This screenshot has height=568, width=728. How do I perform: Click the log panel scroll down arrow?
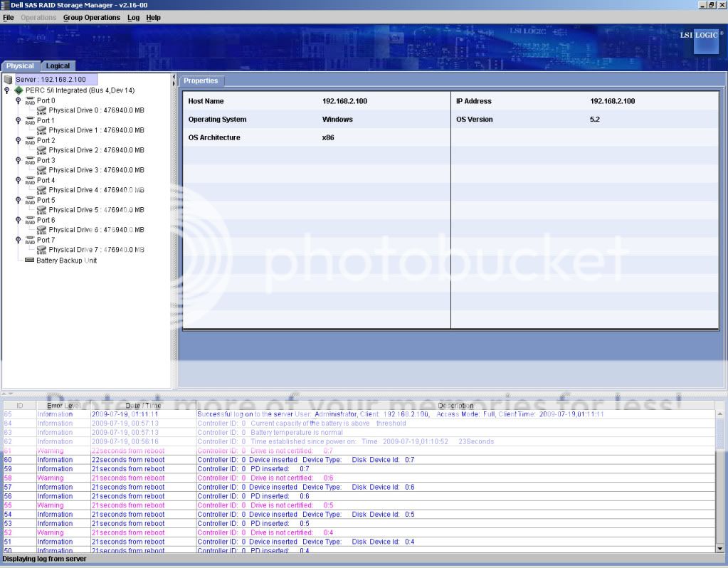(x=719, y=547)
